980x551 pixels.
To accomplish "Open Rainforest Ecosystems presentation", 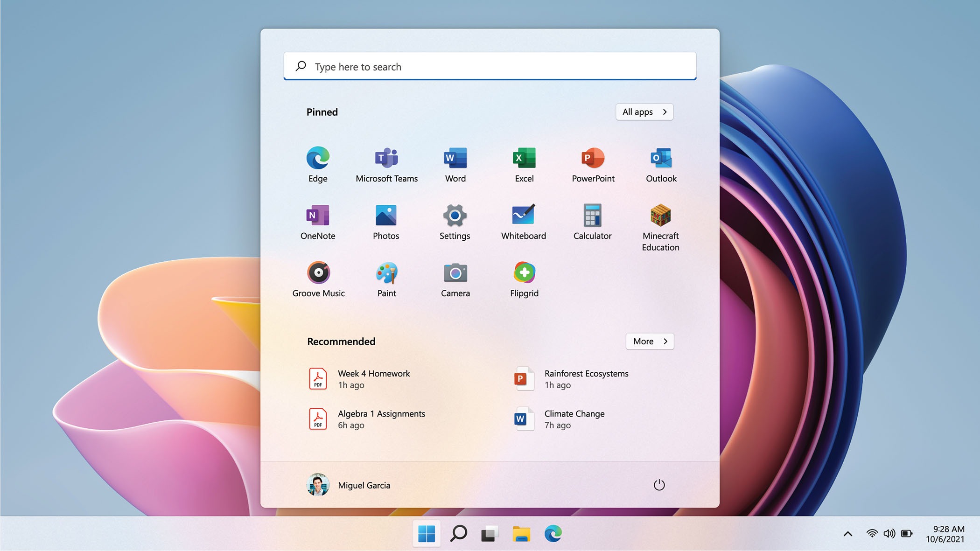I will (x=586, y=379).
